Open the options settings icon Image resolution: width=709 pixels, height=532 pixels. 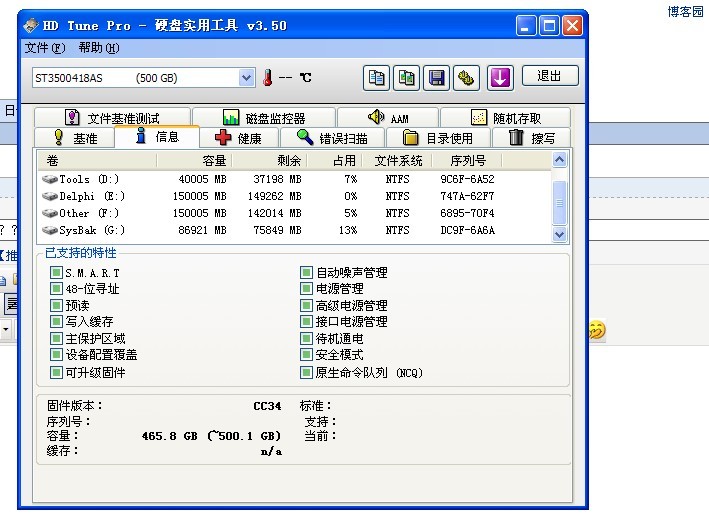pos(466,78)
